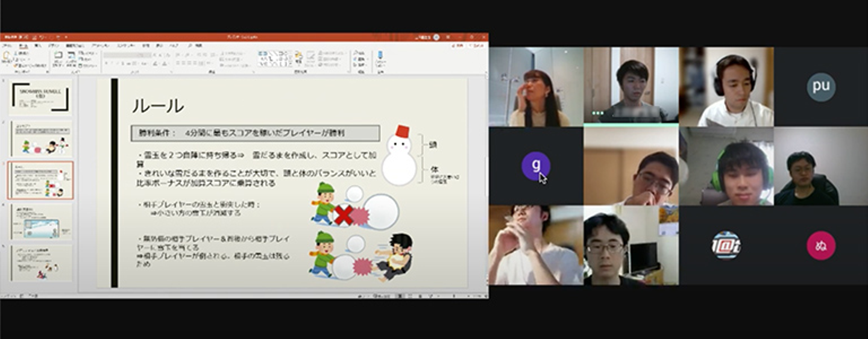Select the fifth slide thumbnail
The image size is (868, 339).
(40, 263)
